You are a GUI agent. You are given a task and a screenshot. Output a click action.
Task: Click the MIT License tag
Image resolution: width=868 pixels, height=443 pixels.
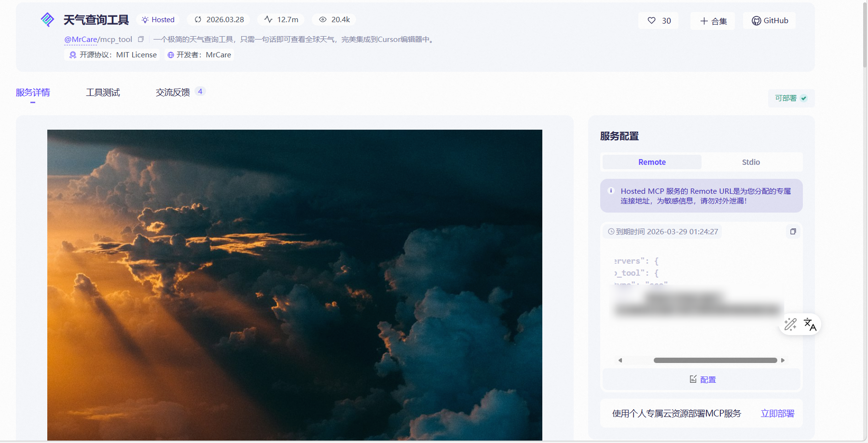113,55
